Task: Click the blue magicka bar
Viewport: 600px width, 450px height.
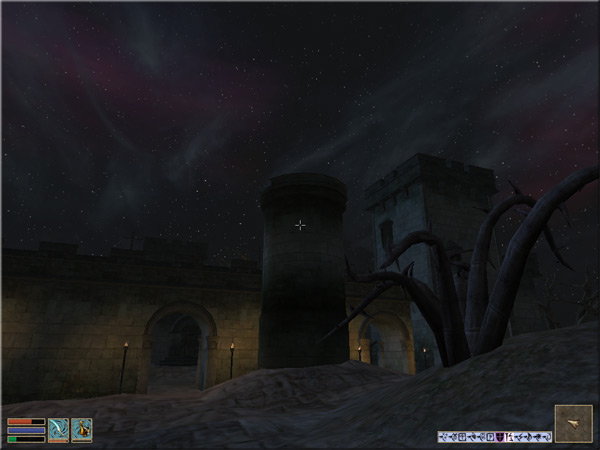Action: 26,430
